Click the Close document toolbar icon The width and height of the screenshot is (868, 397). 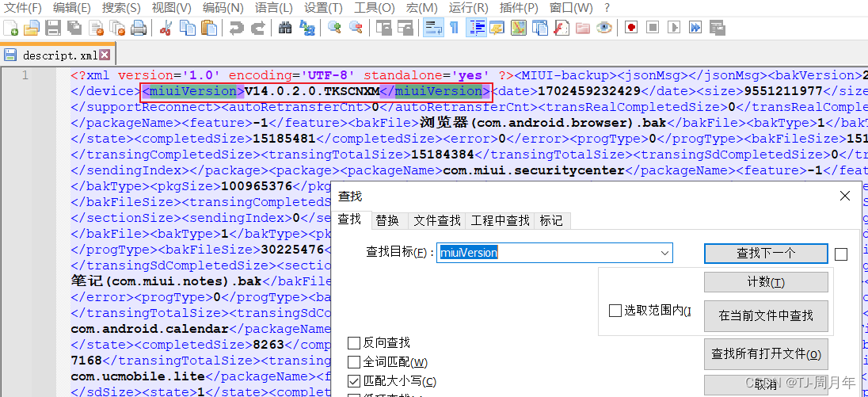coord(97,27)
